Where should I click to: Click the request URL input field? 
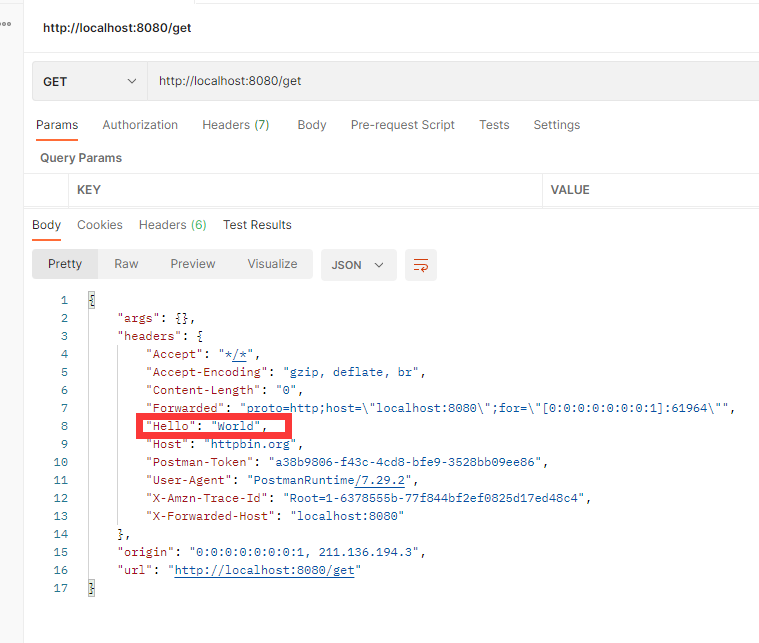tap(453, 81)
